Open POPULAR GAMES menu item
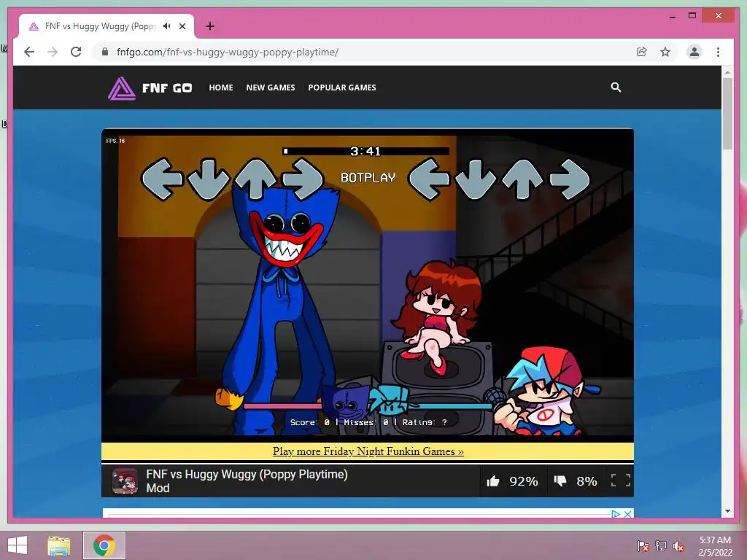 point(342,87)
